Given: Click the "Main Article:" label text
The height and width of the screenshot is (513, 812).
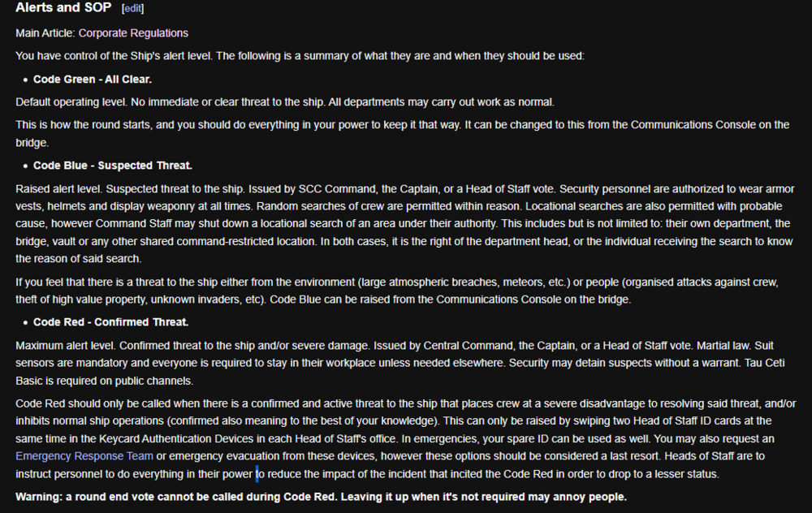Looking at the screenshot, I should click(x=45, y=33).
